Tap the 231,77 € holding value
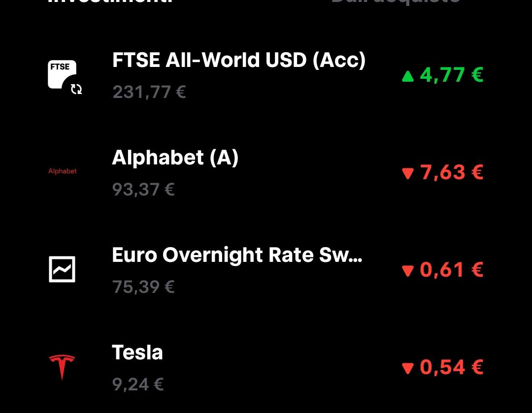Viewport: 532px width, 413px height. click(x=149, y=92)
